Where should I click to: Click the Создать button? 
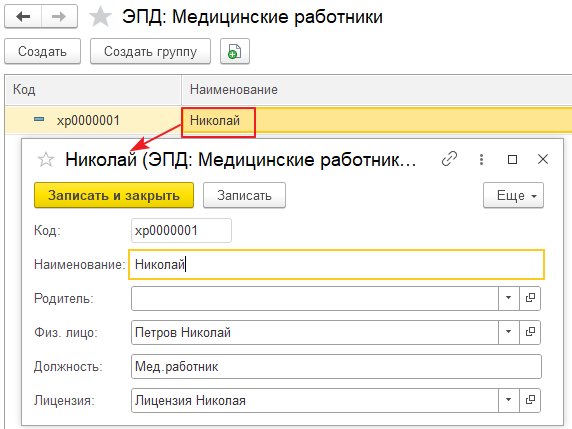click(x=42, y=51)
